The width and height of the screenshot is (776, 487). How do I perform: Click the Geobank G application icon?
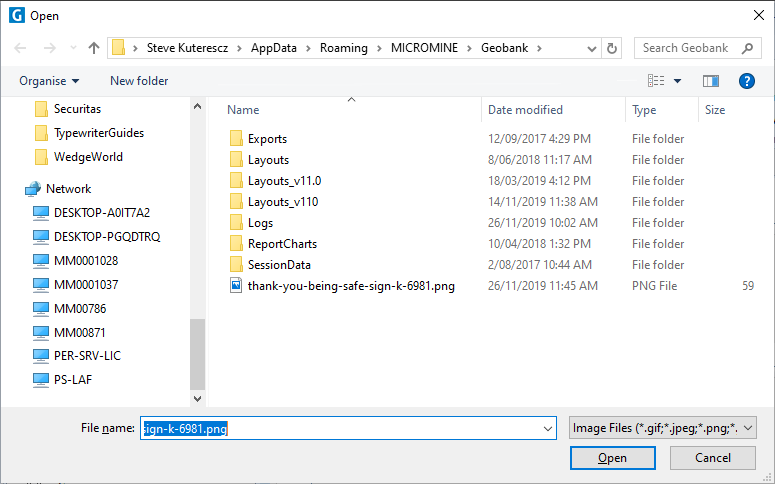(x=17, y=15)
